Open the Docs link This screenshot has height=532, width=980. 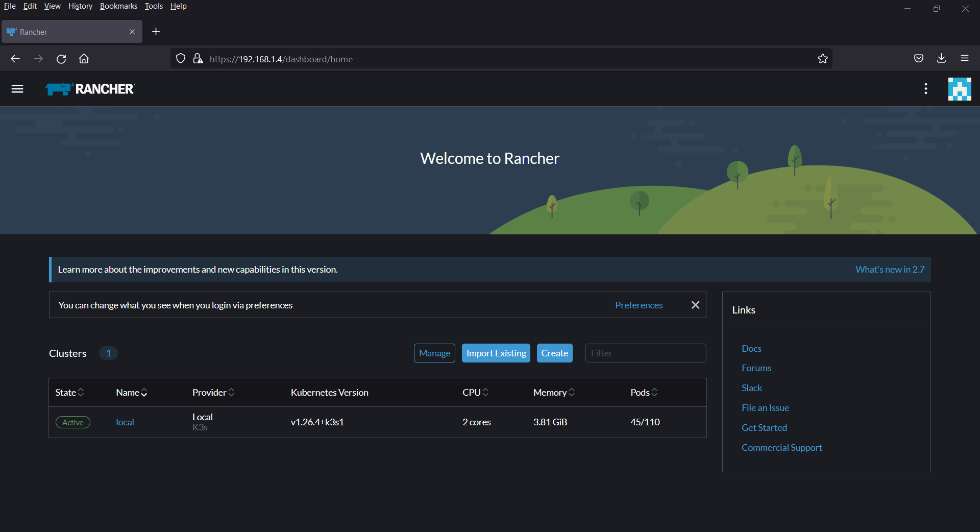pyautogui.click(x=751, y=349)
